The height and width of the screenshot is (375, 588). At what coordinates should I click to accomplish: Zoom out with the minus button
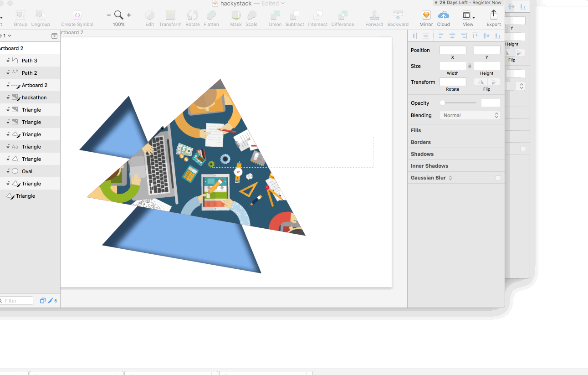pos(109,15)
